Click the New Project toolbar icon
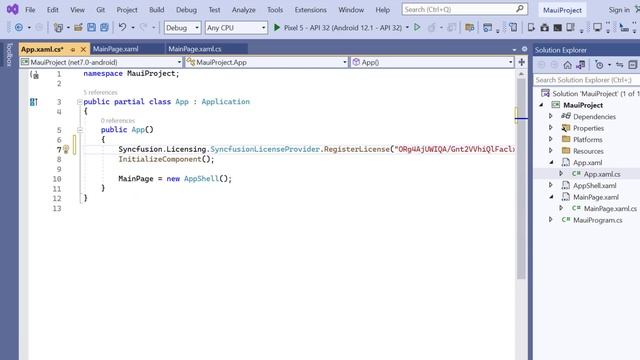This screenshot has width=640, height=360. click(58, 28)
